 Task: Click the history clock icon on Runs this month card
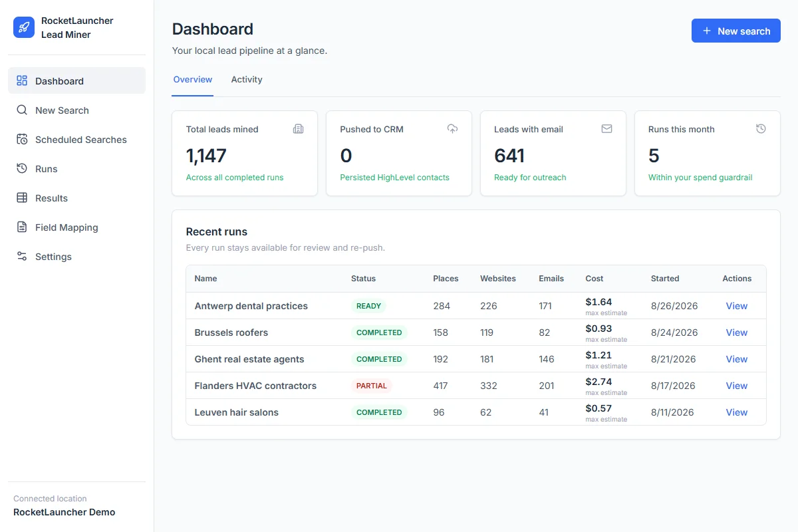[x=761, y=129]
